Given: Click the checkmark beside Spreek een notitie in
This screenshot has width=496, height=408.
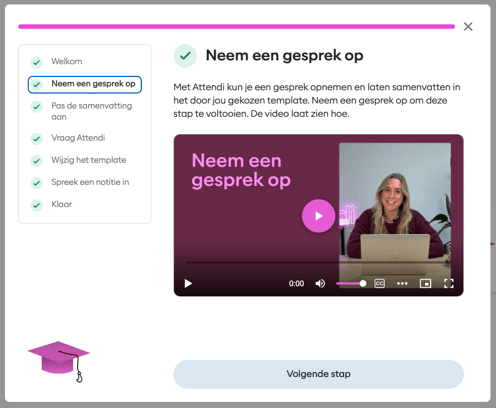Looking at the screenshot, I should click(37, 183).
